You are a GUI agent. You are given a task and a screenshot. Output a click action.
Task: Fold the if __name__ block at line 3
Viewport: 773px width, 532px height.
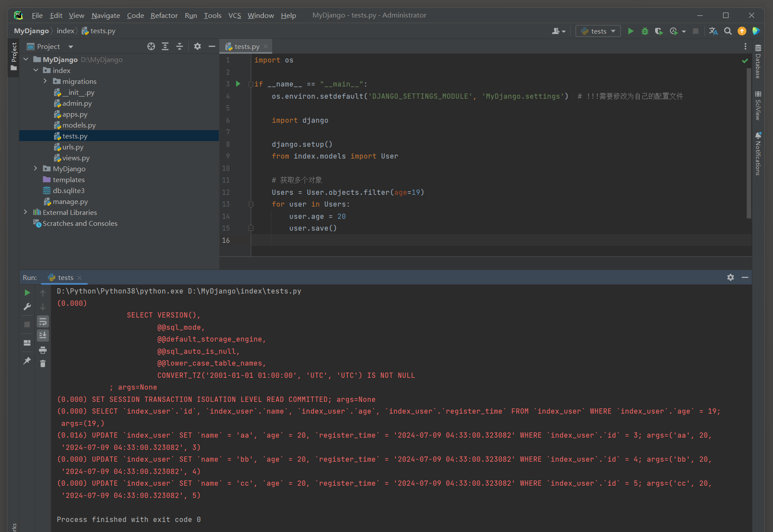[x=251, y=84]
